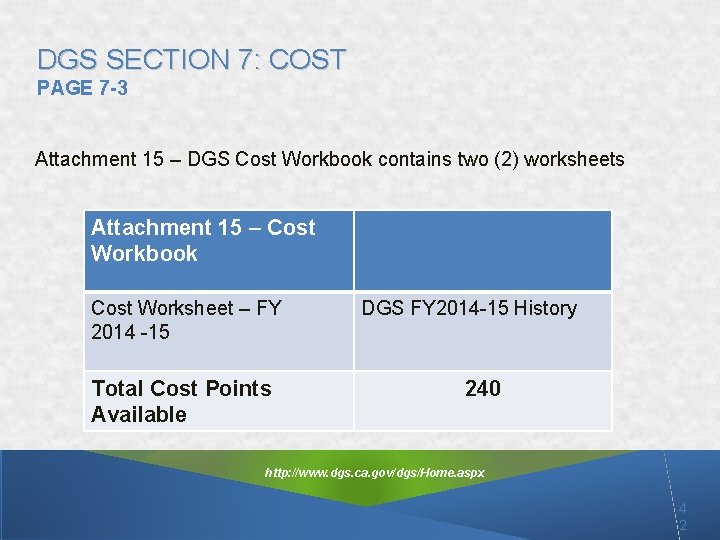Click the '240' points value cell
This screenshot has height=540, width=720.
(x=483, y=401)
